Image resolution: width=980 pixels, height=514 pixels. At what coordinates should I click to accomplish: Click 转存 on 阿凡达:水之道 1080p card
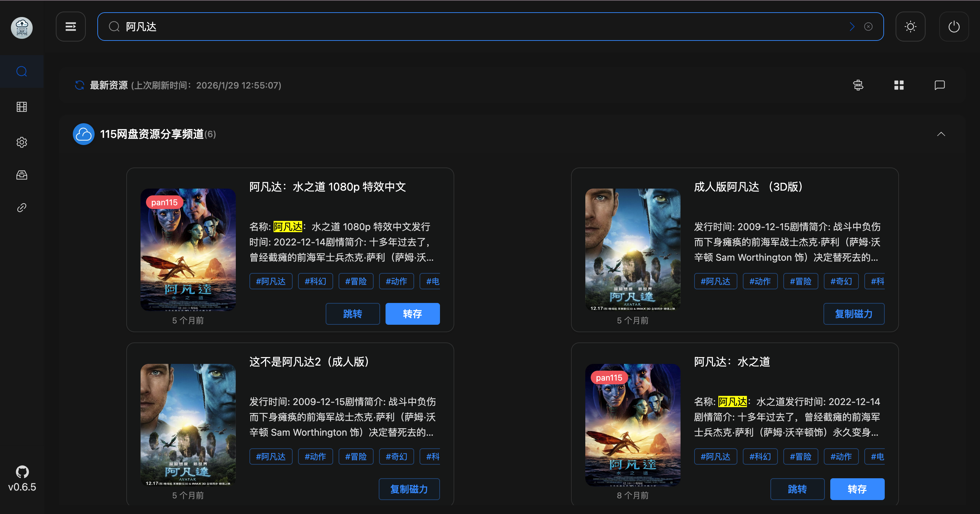tap(412, 314)
